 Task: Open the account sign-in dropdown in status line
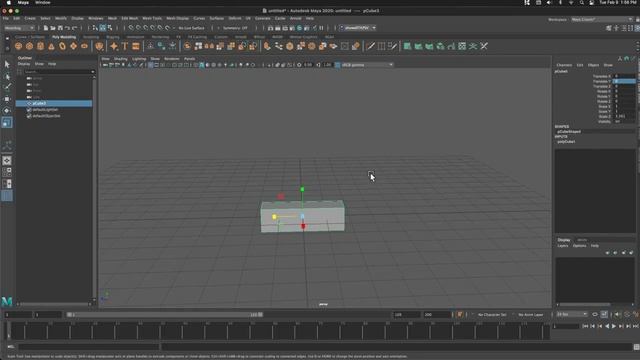(x=358, y=28)
